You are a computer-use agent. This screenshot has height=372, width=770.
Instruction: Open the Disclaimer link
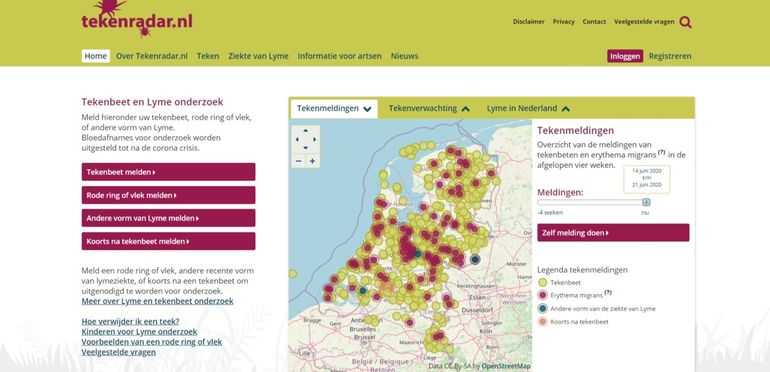(x=529, y=22)
